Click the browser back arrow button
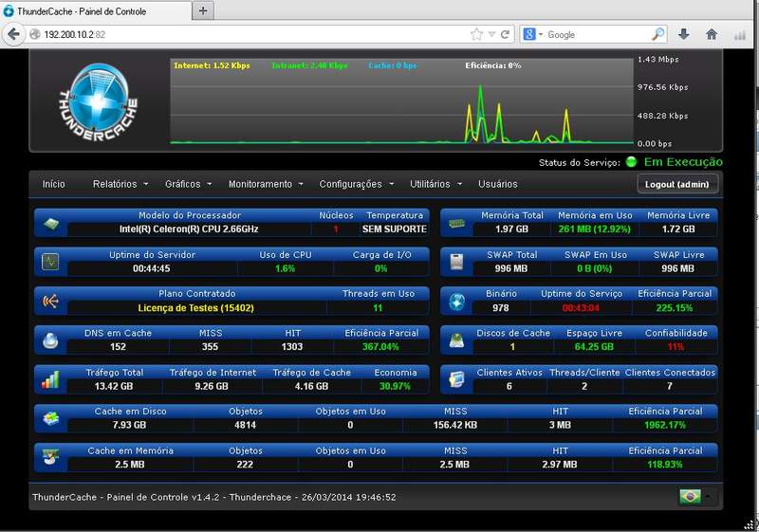Screen dimensions: 759x532 pyautogui.click(x=13, y=34)
